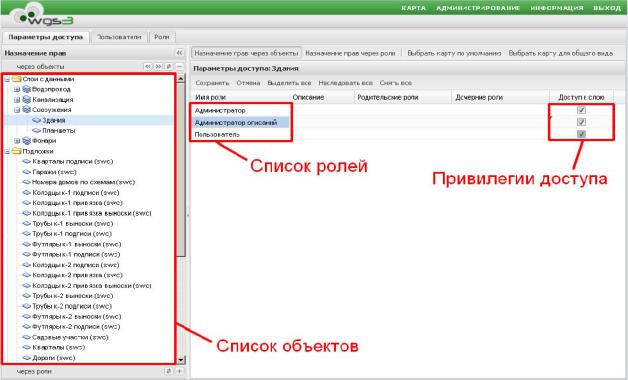Open the КАРТА menu
The height and width of the screenshot is (380, 628).
pyautogui.click(x=413, y=8)
